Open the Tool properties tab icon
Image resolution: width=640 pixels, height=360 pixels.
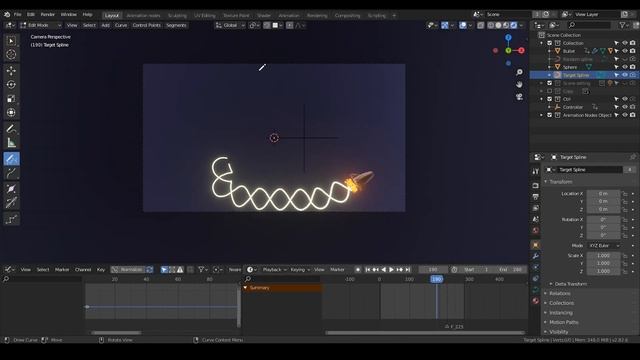click(536, 171)
